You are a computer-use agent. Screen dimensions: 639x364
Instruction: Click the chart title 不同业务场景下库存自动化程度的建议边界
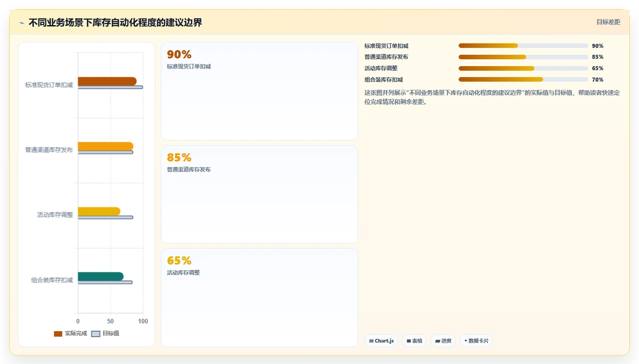[115, 23]
